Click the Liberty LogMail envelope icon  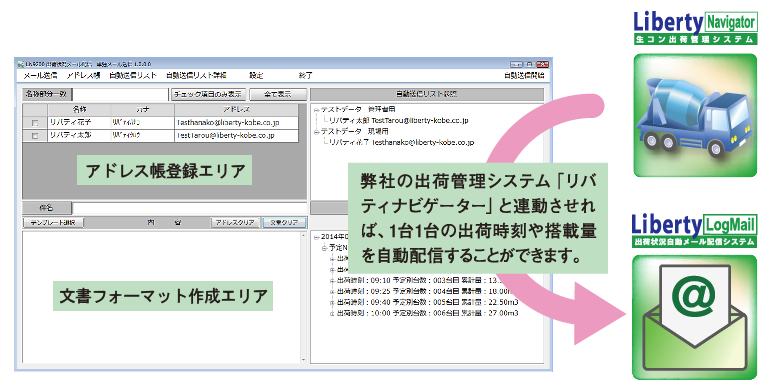(x=694, y=317)
